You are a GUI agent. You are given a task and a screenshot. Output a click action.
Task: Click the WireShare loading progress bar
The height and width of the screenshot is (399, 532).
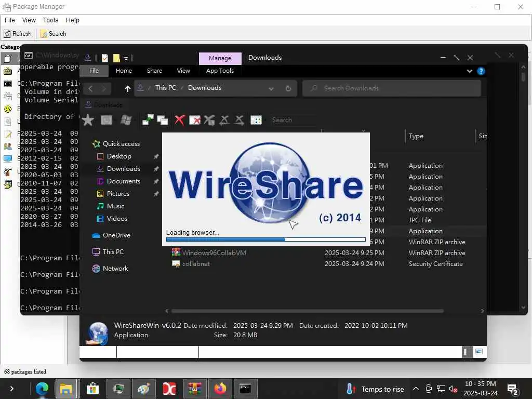265,240
